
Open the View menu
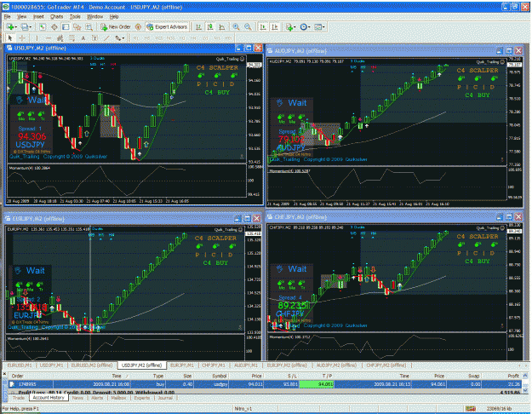[x=22, y=16]
